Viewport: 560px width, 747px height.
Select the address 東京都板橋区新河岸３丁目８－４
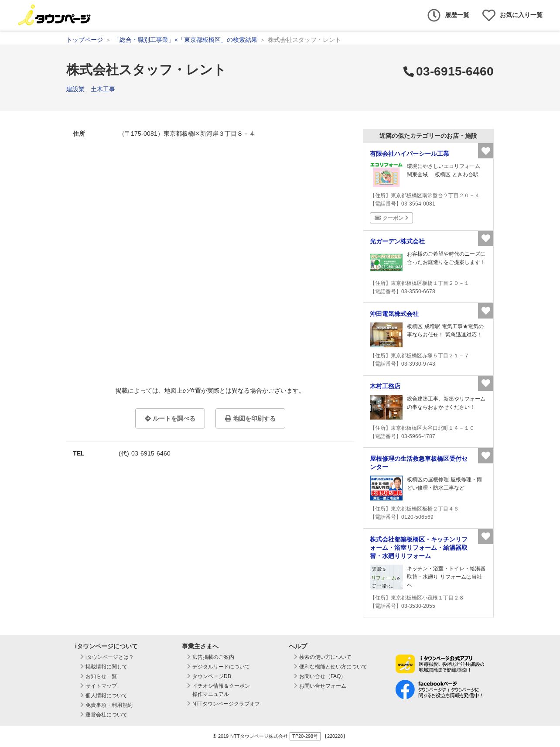coord(208,134)
